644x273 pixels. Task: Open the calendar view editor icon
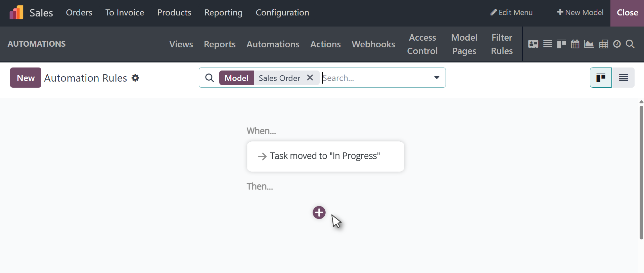tap(575, 44)
